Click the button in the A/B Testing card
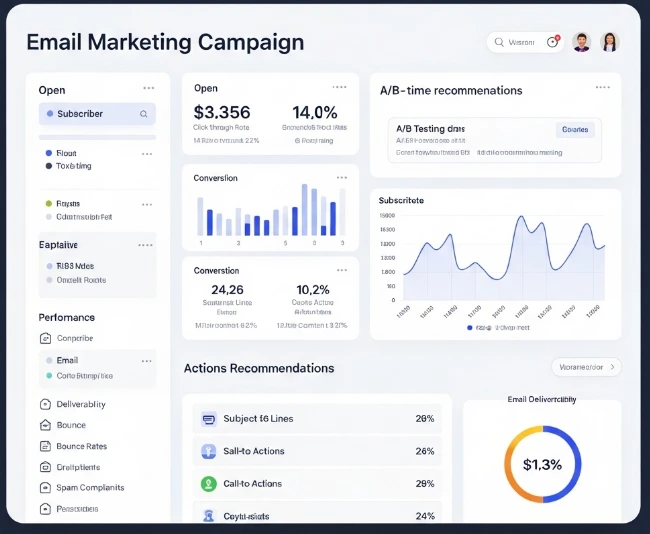Image resolution: width=650 pixels, height=534 pixels. [575, 130]
